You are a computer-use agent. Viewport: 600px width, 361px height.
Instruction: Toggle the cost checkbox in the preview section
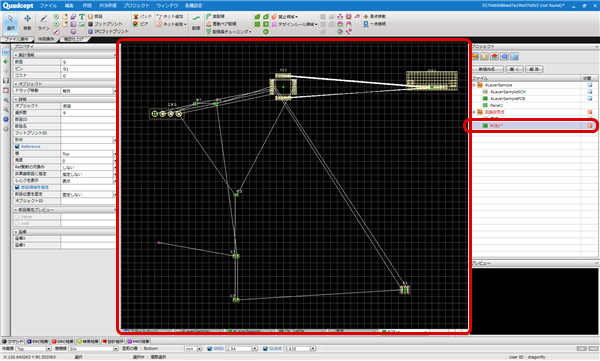click(17, 223)
